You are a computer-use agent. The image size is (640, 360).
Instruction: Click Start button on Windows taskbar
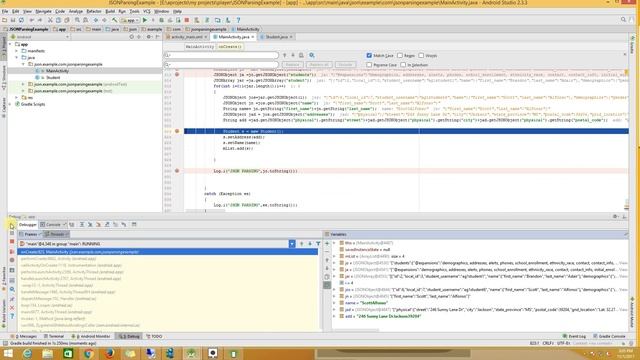pos(8,353)
